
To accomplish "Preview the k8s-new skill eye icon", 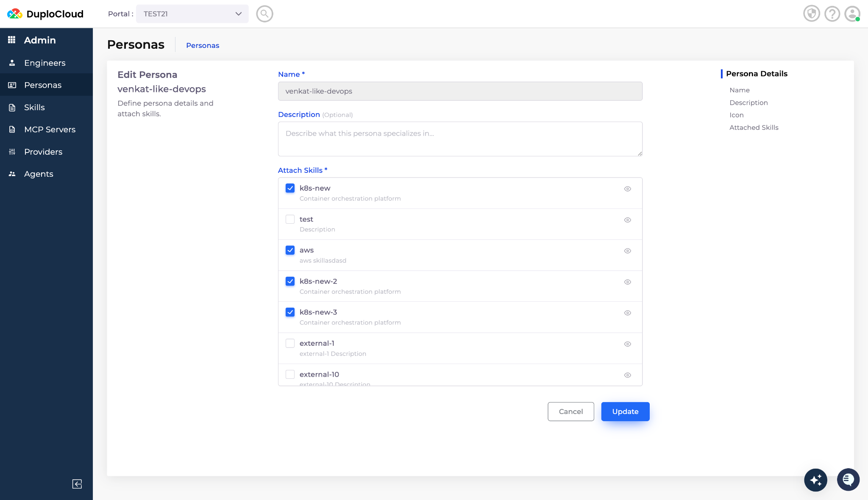I will 628,189.
